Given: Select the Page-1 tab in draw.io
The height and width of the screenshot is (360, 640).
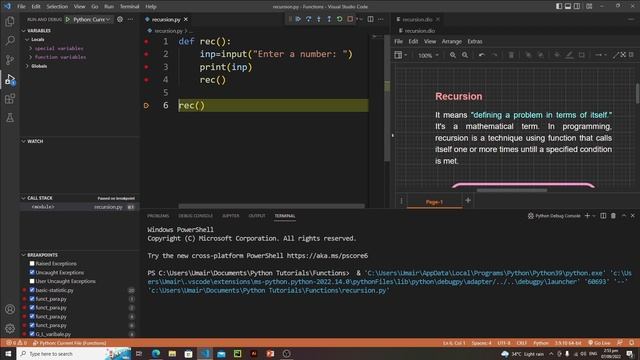Looking at the screenshot, I should [434, 202].
